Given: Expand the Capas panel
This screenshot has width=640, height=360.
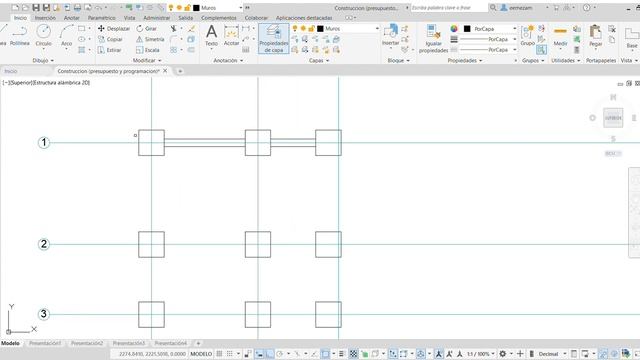Looking at the screenshot, I should 318,60.
